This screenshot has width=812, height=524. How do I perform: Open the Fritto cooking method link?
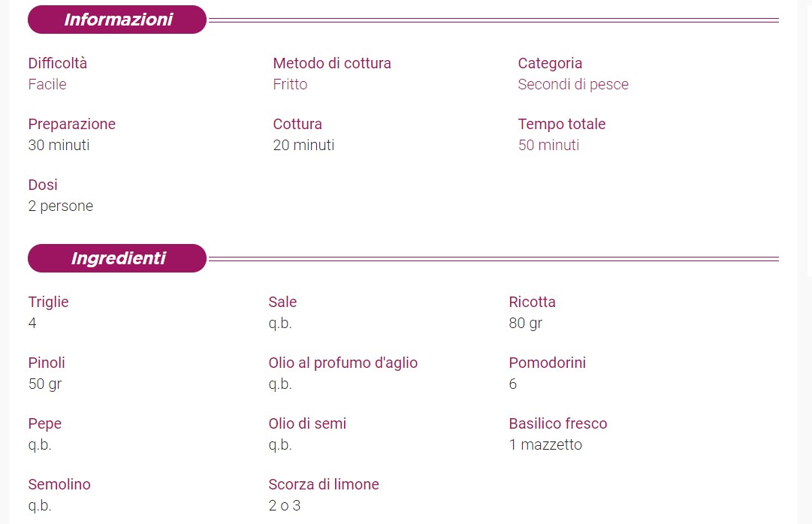(290, 84)
